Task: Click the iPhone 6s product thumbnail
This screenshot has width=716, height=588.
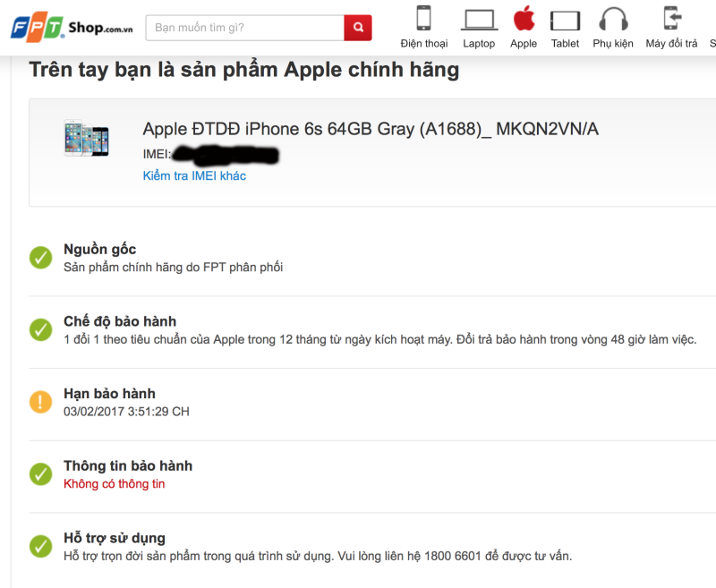Action: point(87,141)
